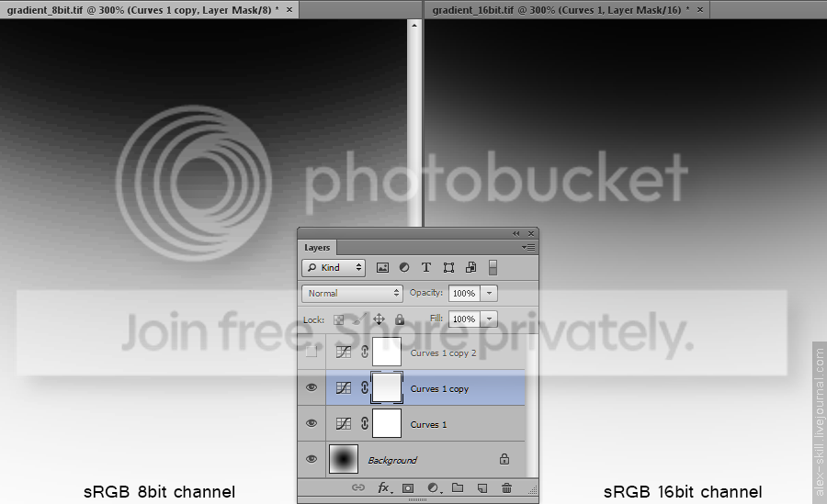Hide the Curves 1 copy layer
The height and width of the screenshot is (504, 827).
tap(312, 387)
